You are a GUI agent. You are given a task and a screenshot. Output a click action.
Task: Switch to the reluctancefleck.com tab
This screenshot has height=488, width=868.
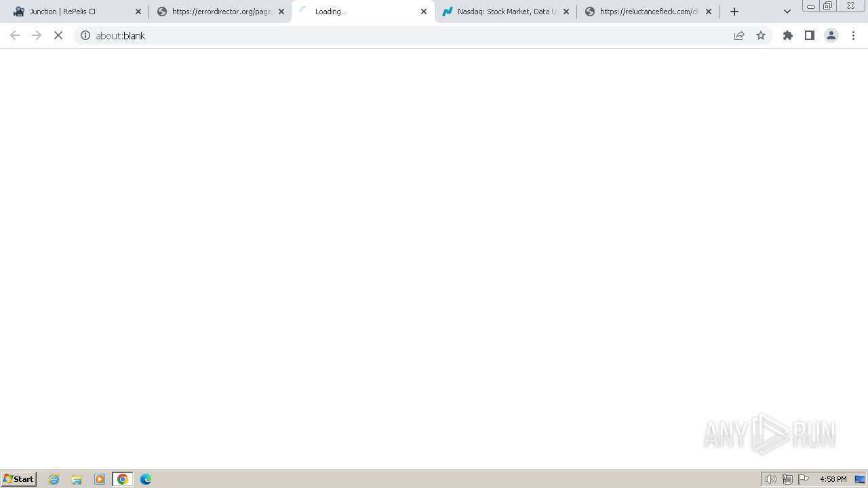648,12
